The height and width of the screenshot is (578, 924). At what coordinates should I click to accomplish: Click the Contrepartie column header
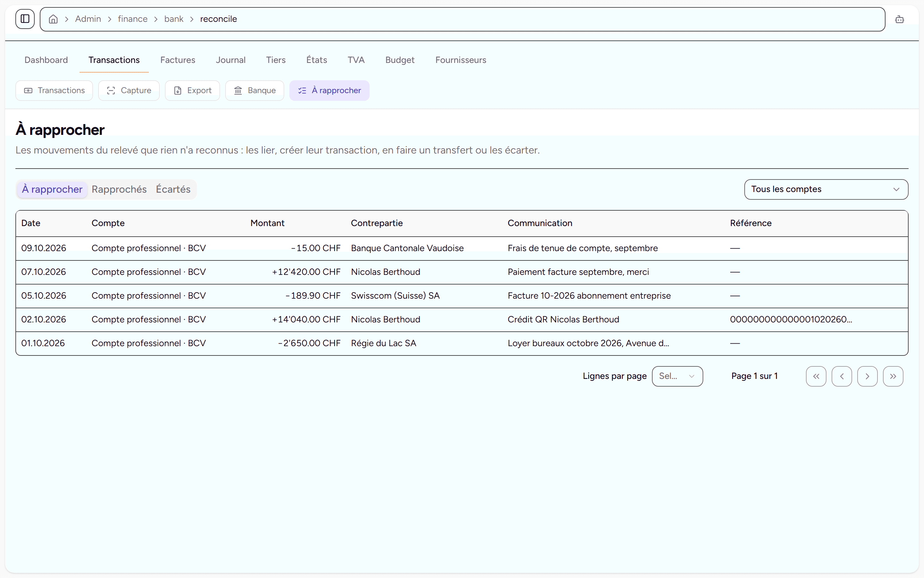[x=377, y=223]
